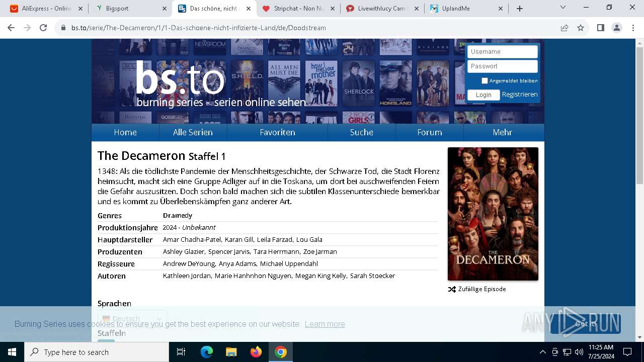
Task: Open the Suche menu
Action: 361,132
